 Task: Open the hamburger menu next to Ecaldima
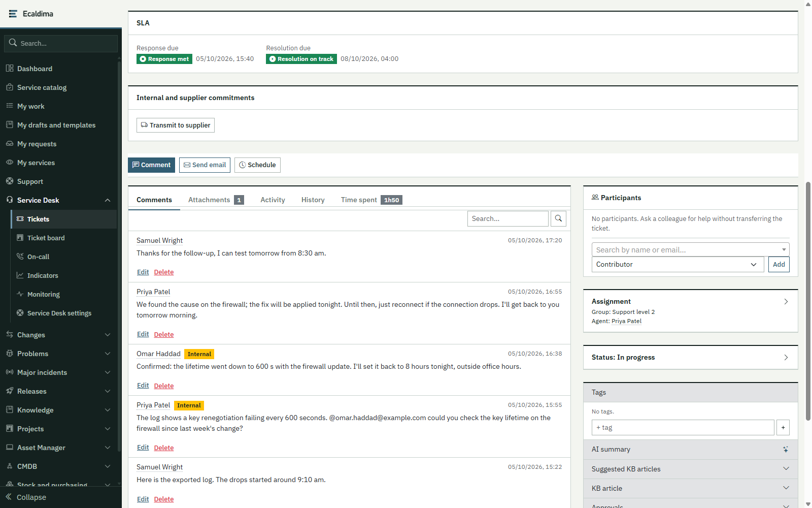13,14
